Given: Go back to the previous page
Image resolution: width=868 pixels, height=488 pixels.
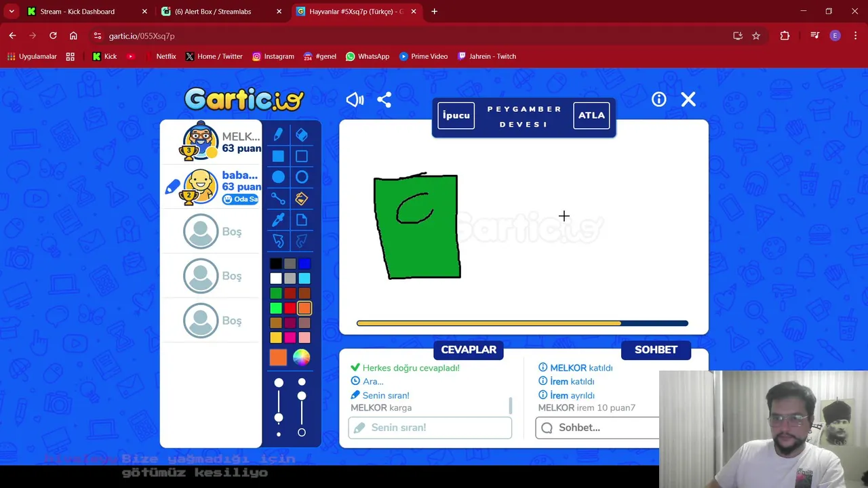Looking at the screenshot, I should click(12, 36).
